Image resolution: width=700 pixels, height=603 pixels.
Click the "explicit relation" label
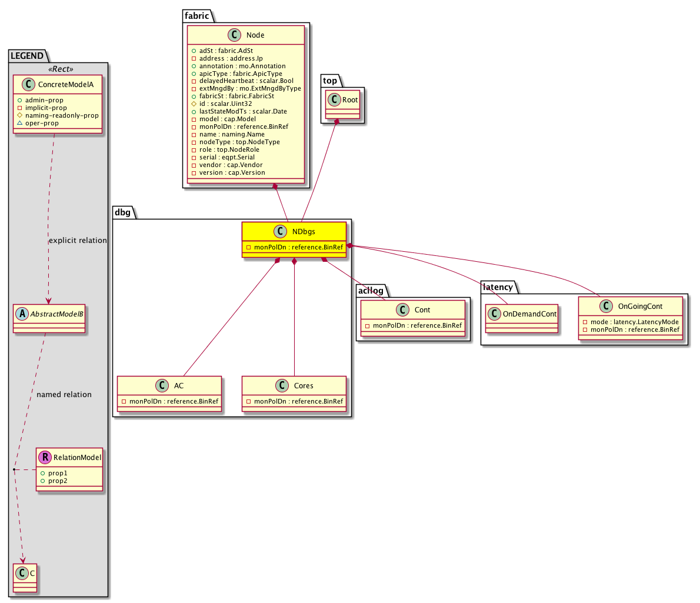78,241
